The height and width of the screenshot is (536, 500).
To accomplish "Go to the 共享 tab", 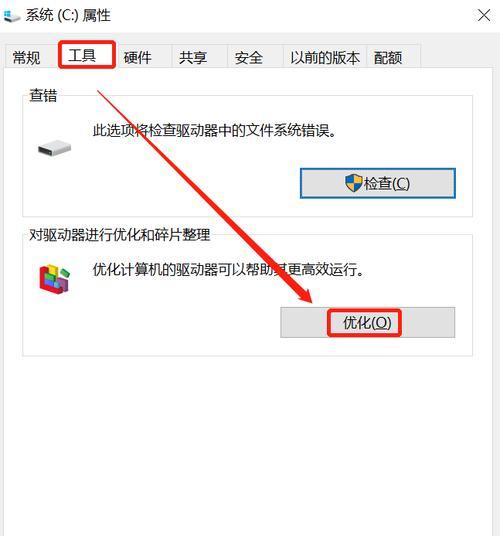I will click(x=193, y=57).
